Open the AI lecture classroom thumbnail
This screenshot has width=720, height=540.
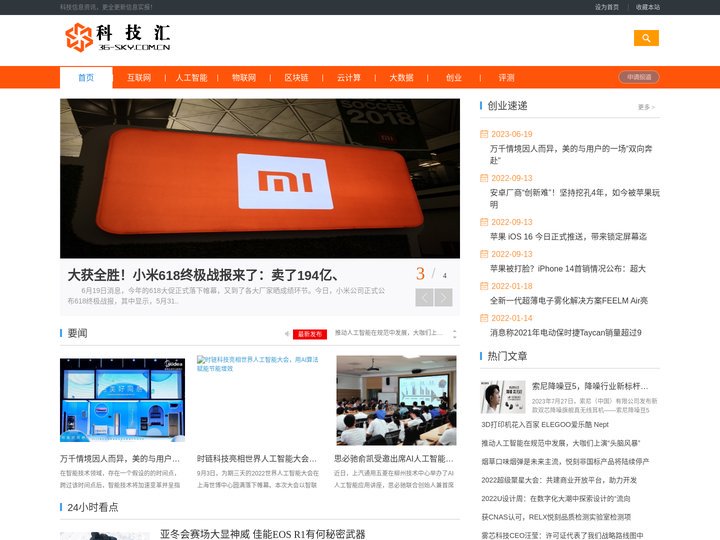click(x=396, y=400)
